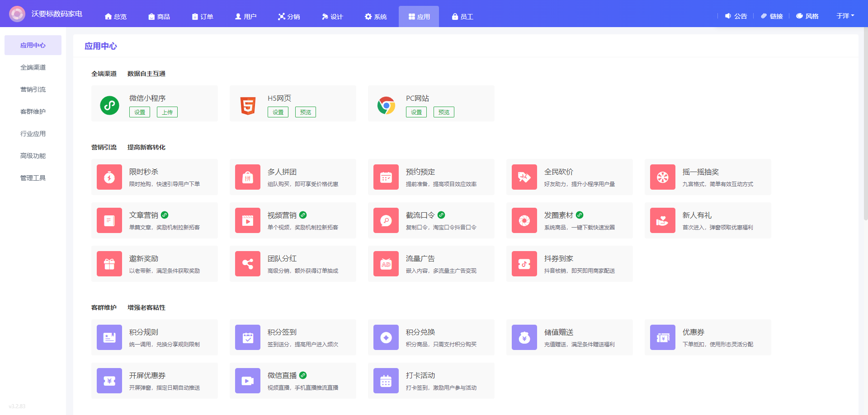Image resolution: width=868 pixels, height=415 pixels.
Task: Select 管理工具 in the left sidebar
Action: point(33,178)
